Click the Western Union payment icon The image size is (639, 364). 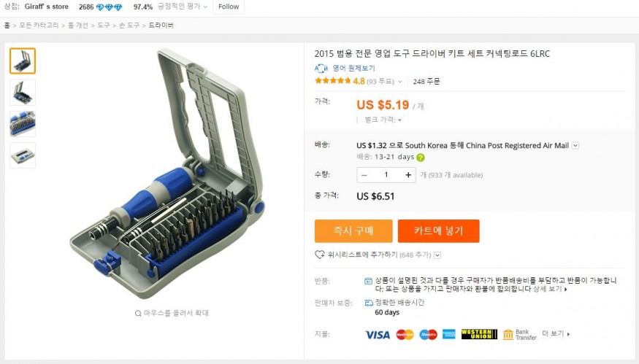tap(479, 334)
